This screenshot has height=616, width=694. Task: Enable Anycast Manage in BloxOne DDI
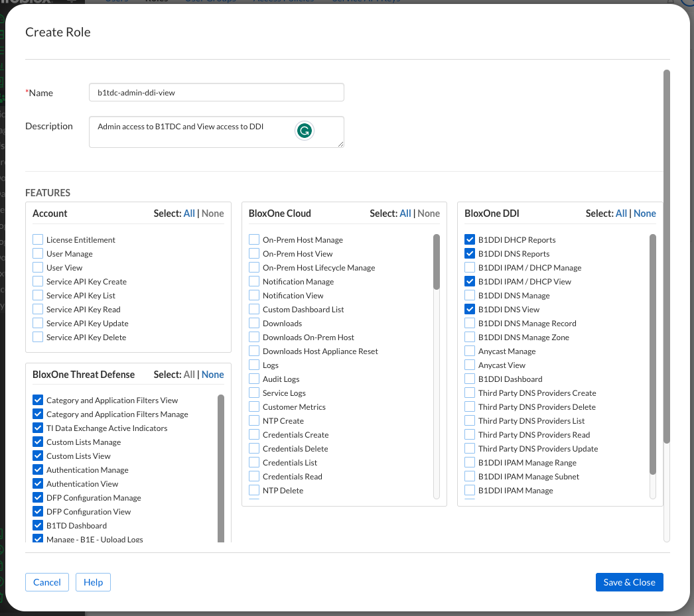click(x=470, y=351)
